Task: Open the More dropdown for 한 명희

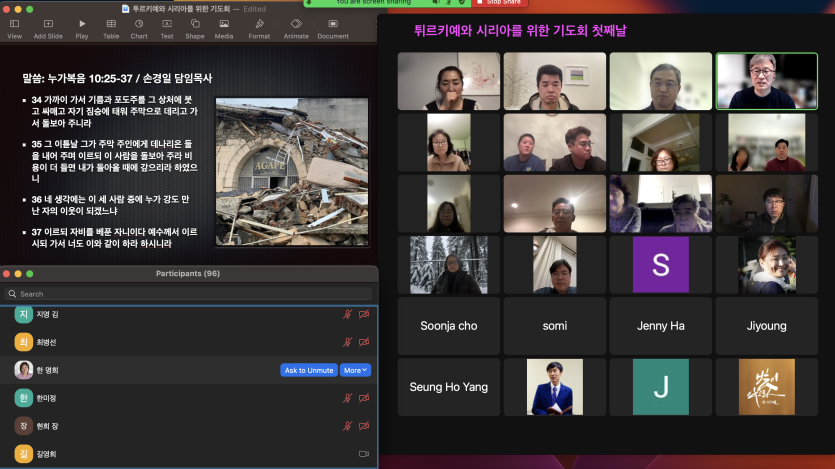Action: 355,370
